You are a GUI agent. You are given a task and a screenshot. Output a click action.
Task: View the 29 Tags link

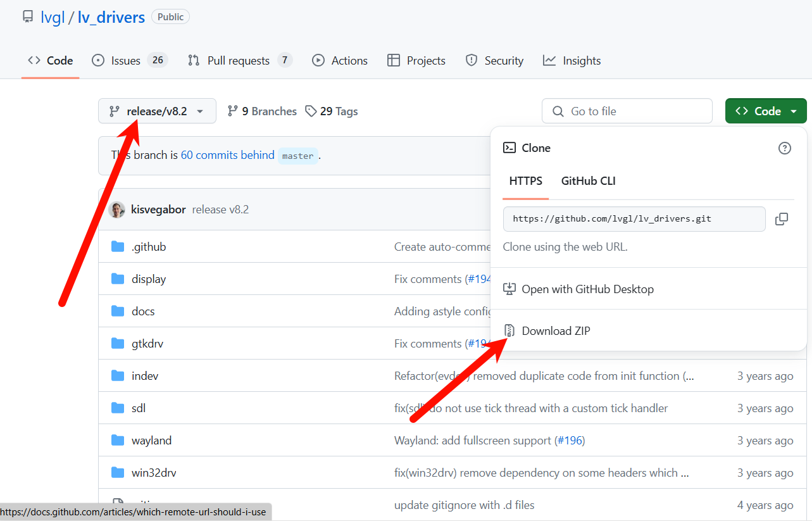(331, 111)
